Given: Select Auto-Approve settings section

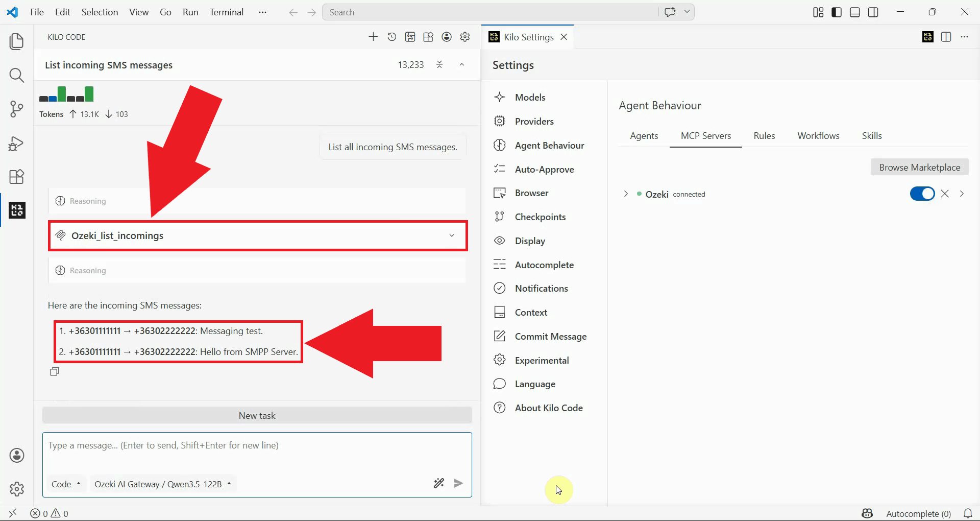Looking at the screenshot, I should tap(544, 169).
